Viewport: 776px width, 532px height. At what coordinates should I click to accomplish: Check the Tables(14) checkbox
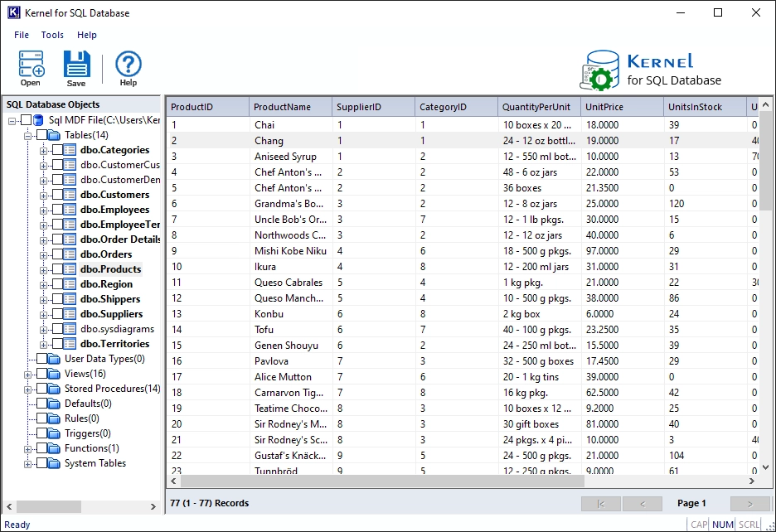tap(42, 135)
